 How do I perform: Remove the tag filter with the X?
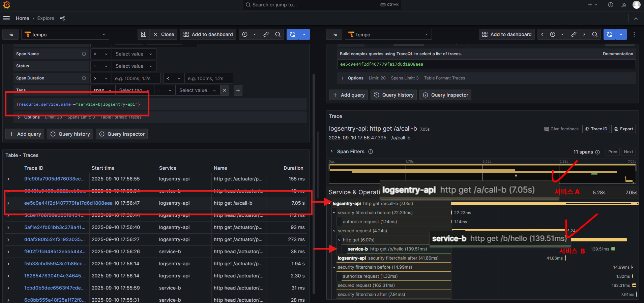click(x=225, y=90)
